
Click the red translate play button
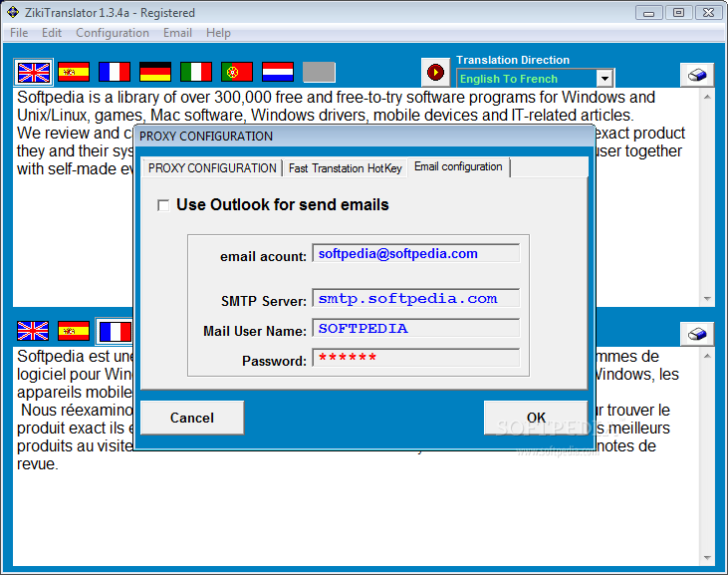pos(435,73)
